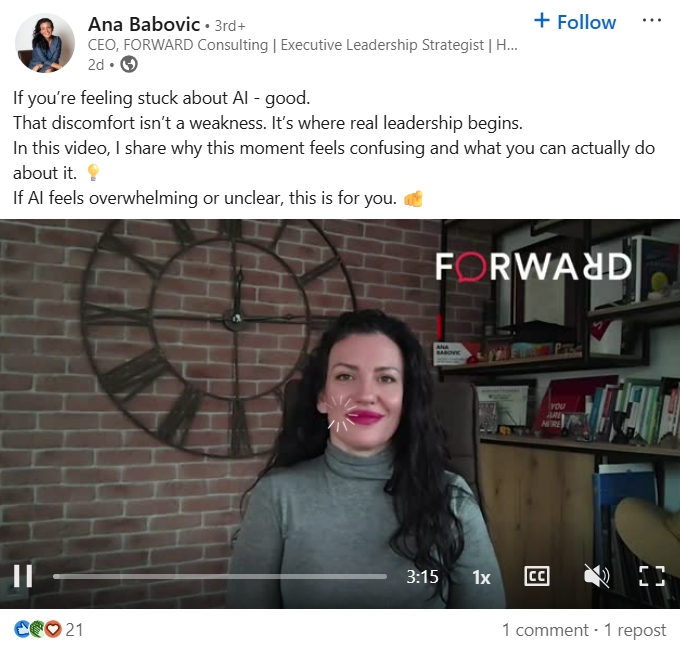Viewport: 680px width, 649px height.
Task: Pause the video with the pause button
Action: (x=23, y=576)
